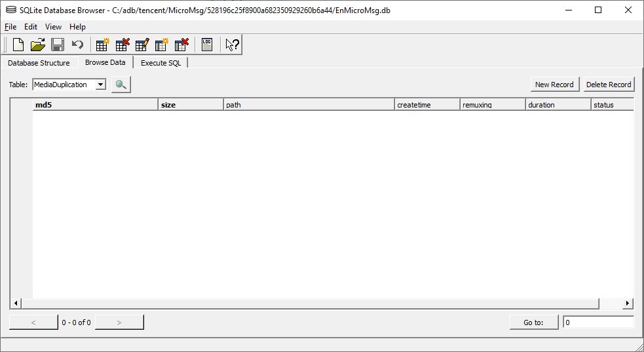The width and height of the screenshot is (644, 352).
Task: Click the Go to record number field
Action: pyautogui.click(x=598, y=323)
